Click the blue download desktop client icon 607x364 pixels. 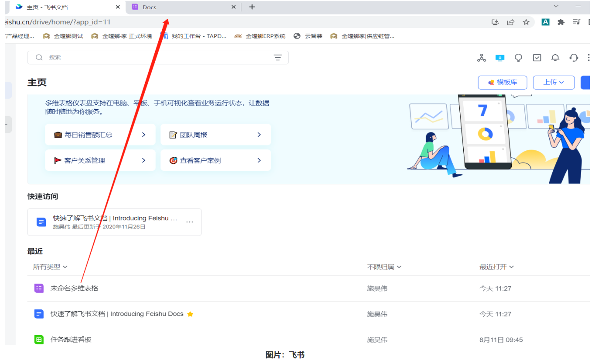pyautogui.click(x=500, y=58)
